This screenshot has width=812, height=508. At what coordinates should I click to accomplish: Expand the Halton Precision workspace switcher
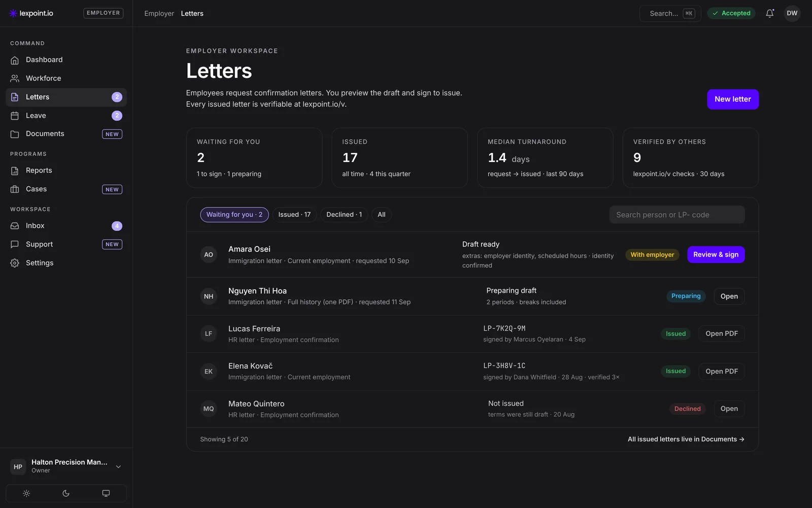coord(66,466)
